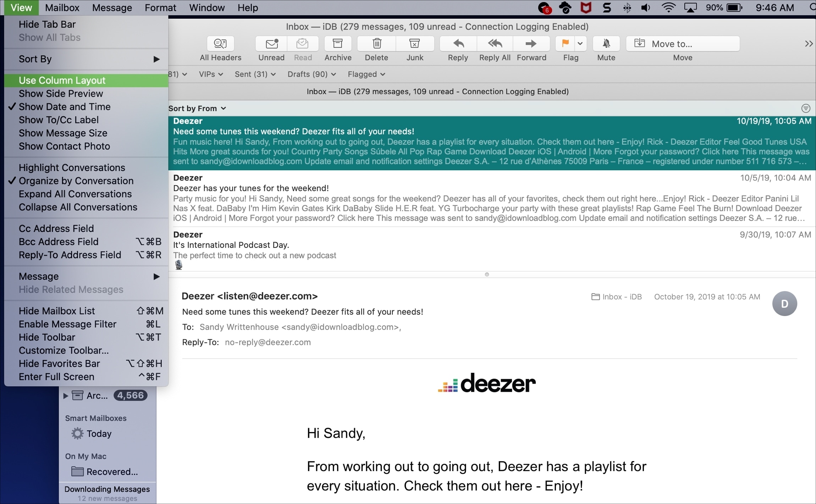Toggle Show Date and Time option
Image resolution: width=816 pixels, height=504 pixels.
tap(86, 107)
